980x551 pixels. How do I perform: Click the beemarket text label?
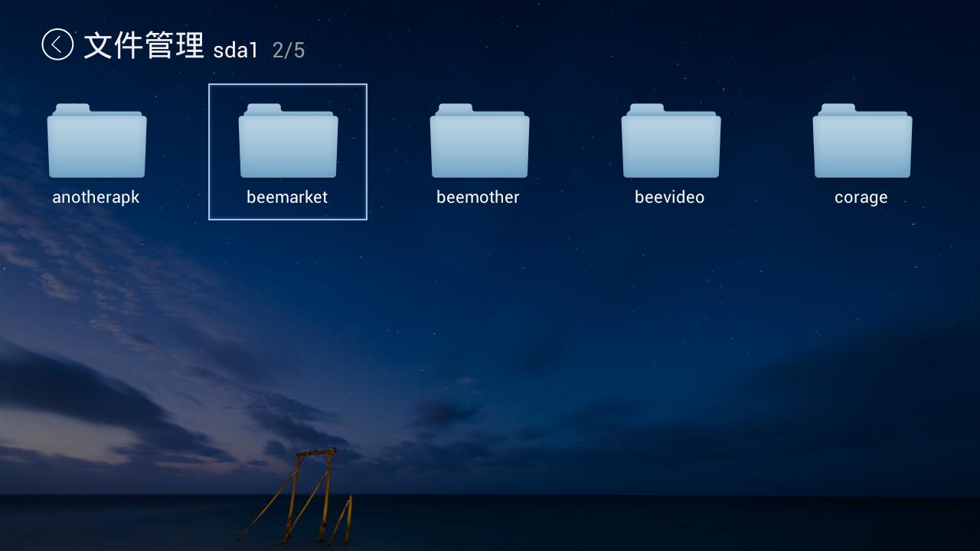[287, 197]
